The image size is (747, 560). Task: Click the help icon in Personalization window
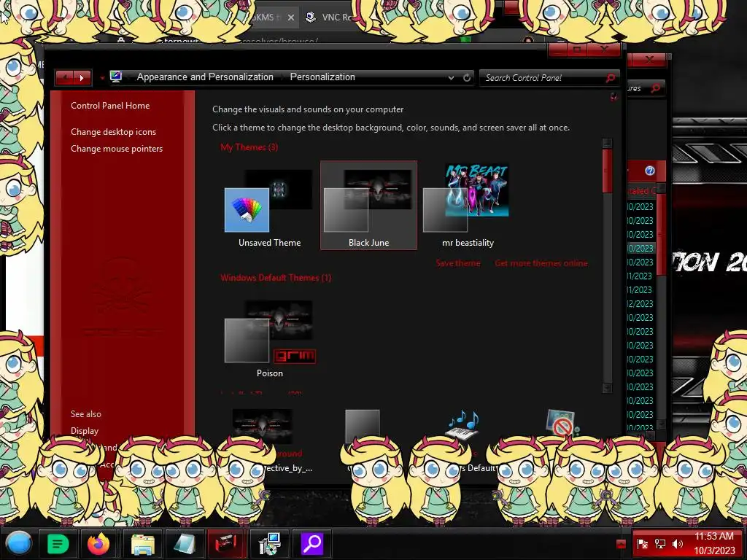click(614, 97)
